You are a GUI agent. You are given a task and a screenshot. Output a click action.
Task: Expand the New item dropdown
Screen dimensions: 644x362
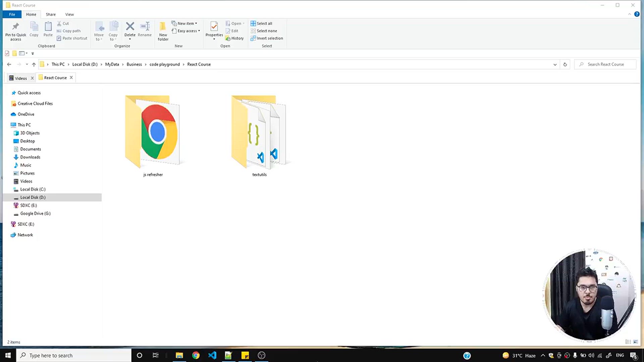coord(184,23)
